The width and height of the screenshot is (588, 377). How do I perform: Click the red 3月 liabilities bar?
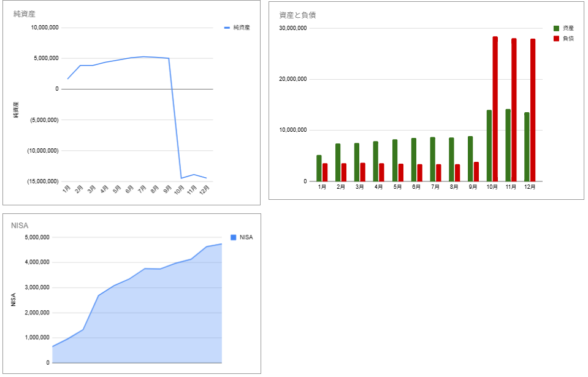[x=362, y=172]
